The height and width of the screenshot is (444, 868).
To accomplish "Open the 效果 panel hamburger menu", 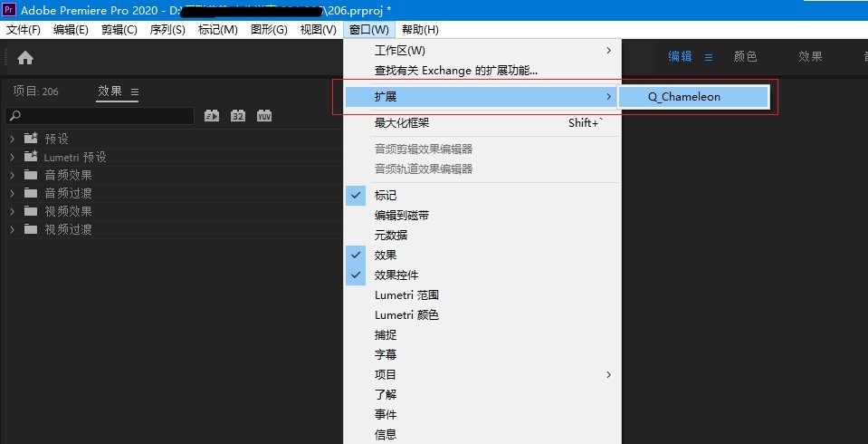I will pos(135,92).
